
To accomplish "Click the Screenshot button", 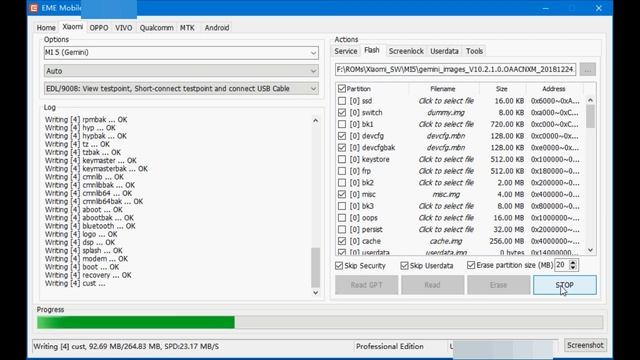I will click(585, 345).
